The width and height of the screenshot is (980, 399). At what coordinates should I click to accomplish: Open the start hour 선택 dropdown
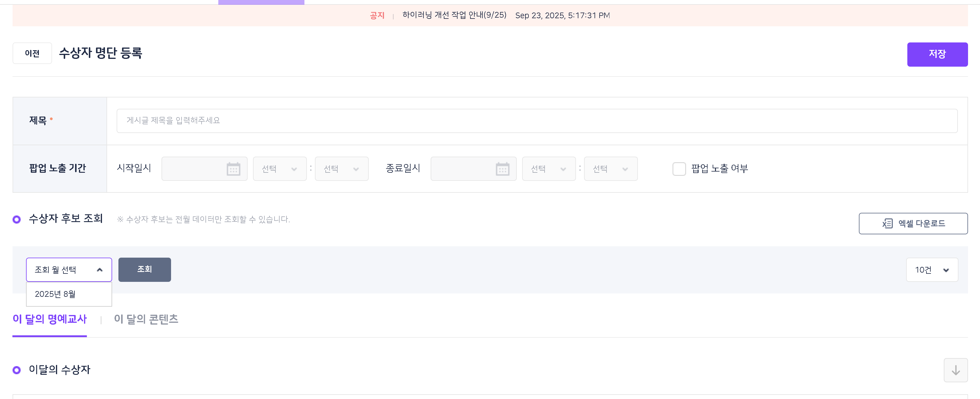tap(280, 169)
